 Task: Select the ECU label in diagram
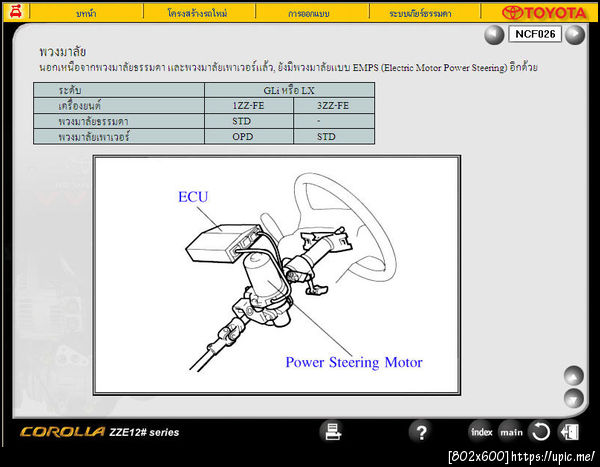point(193,197)
